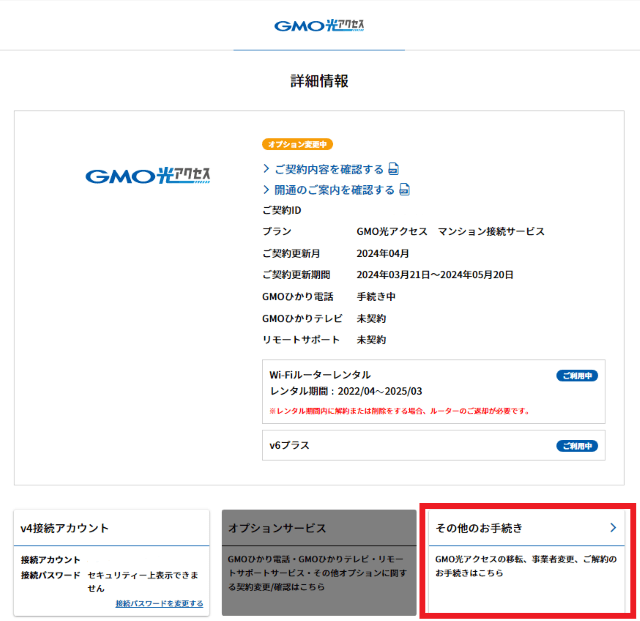Select the GMOひかりテレビ label
640x621 pixels.
[x=302, y=318]
